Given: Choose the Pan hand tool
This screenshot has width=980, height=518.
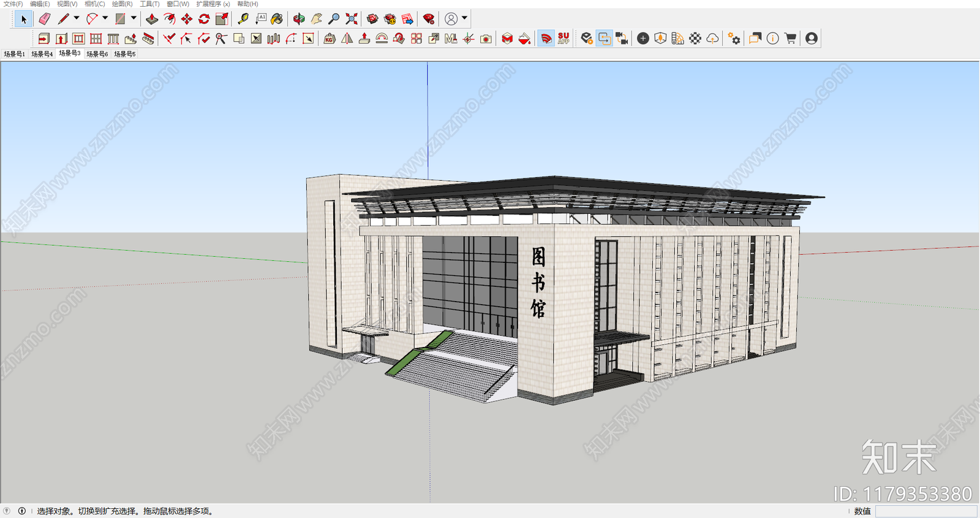Looking at the screenshot, I should click(316, 20).
